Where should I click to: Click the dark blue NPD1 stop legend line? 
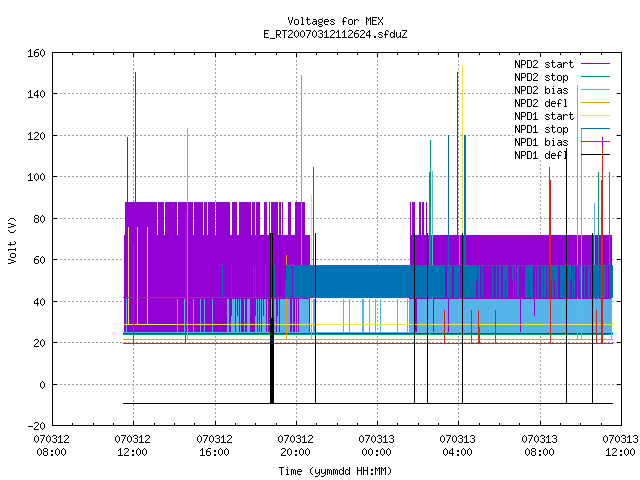[596, 129]
